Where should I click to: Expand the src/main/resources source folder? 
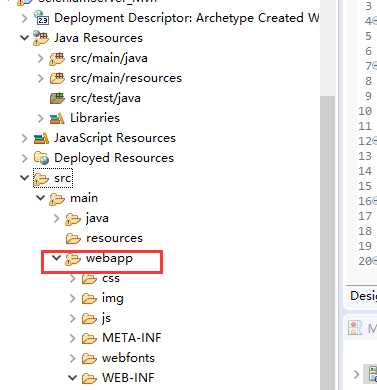click(x=40, y=78)
